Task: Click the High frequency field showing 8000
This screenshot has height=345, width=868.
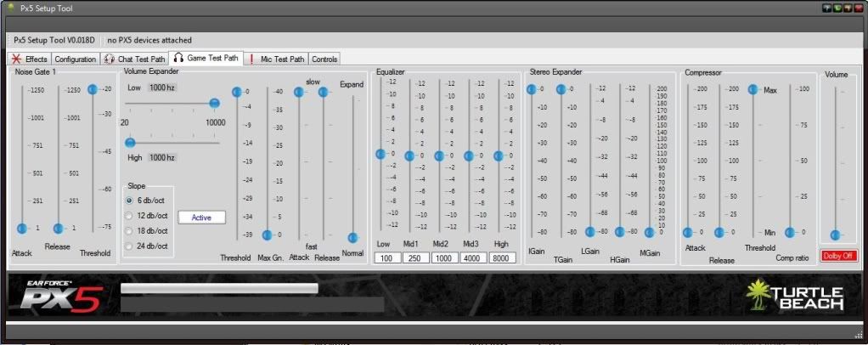Action: (x=502, y=258)
